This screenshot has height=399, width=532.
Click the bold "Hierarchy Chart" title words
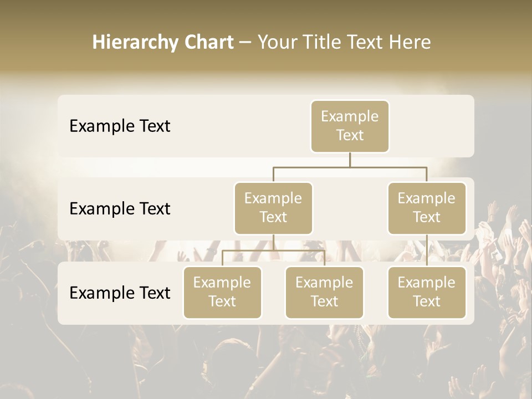coord(162,42)
